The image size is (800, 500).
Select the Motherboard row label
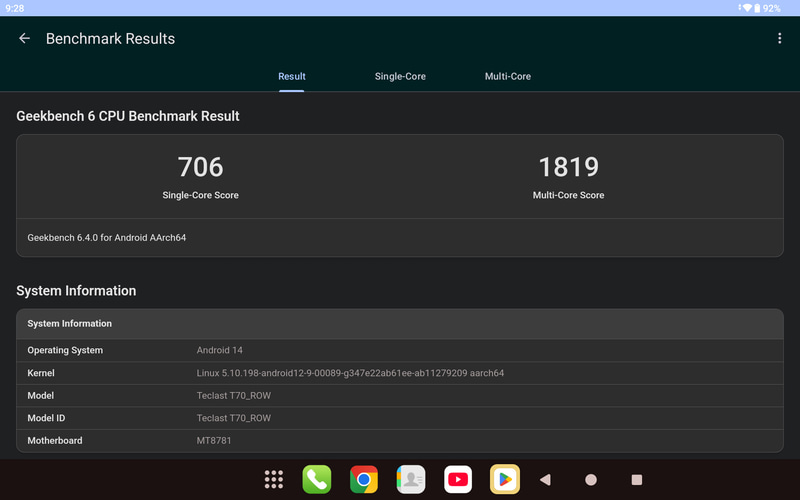tap(55, 440)
